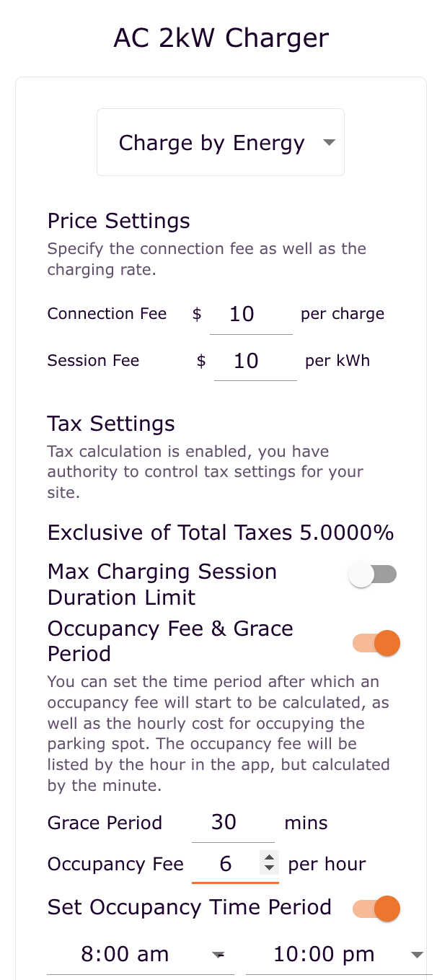Turn off Set Occupancy Time Period
Viewport: 437px width, 980px height.
click(377, 909)
